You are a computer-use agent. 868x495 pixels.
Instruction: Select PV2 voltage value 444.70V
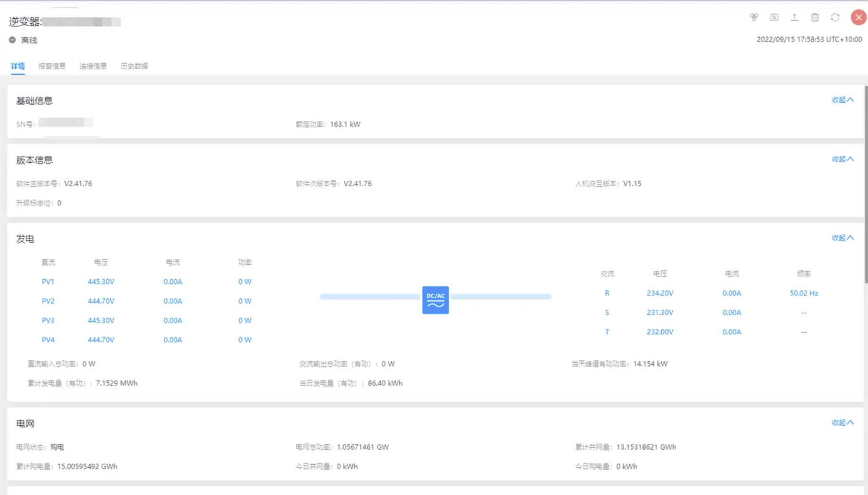(x=101, y=301)
